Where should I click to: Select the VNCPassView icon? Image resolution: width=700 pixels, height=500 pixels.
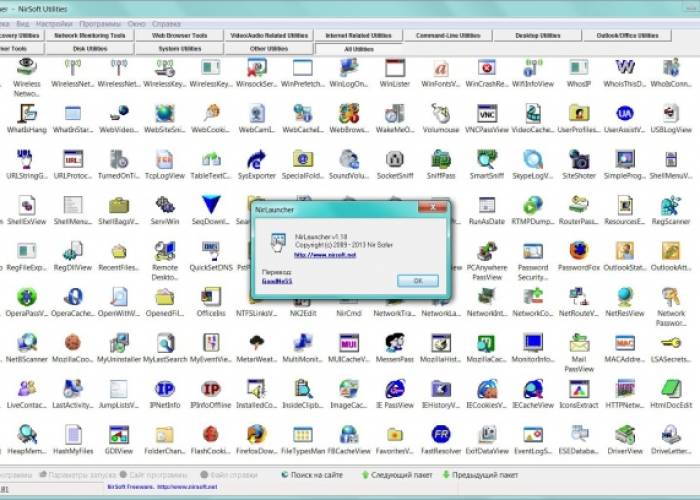(487, 113)
